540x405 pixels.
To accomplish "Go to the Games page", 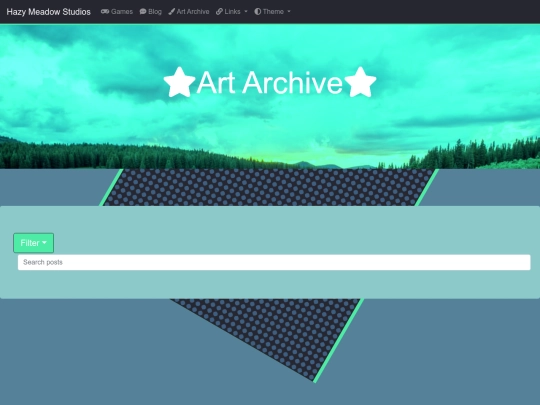I will [x=117, y=12].
